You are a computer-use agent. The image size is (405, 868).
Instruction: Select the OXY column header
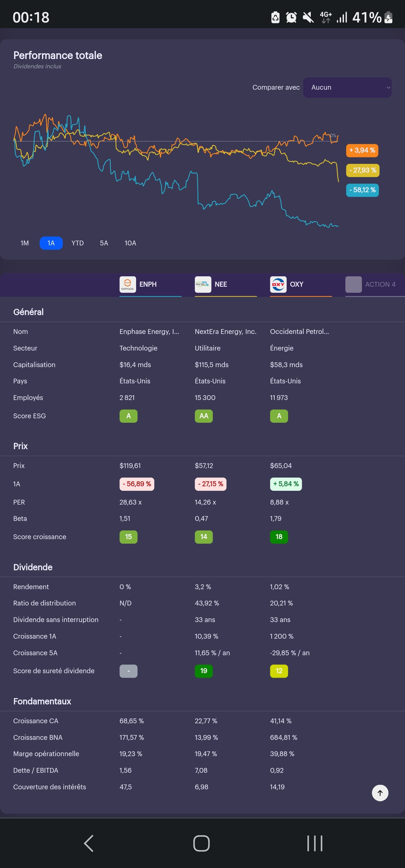pos(301,285)
